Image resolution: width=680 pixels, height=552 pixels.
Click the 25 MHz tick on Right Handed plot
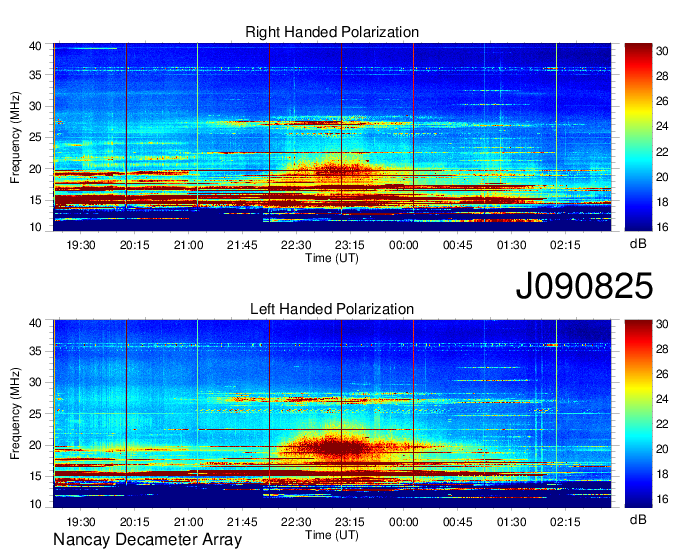click(35, 138)
